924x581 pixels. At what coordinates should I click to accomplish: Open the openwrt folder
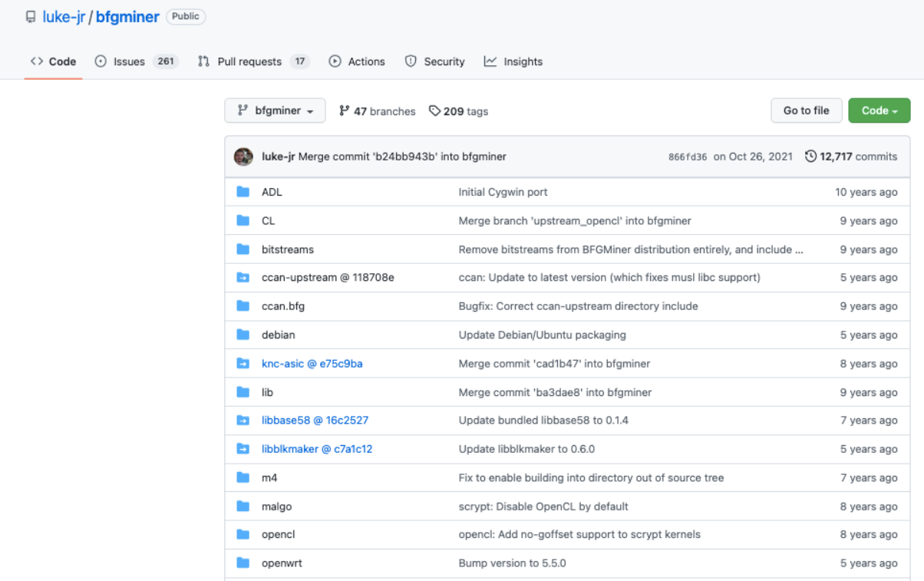pyautogui.click(x=282, y=563)
